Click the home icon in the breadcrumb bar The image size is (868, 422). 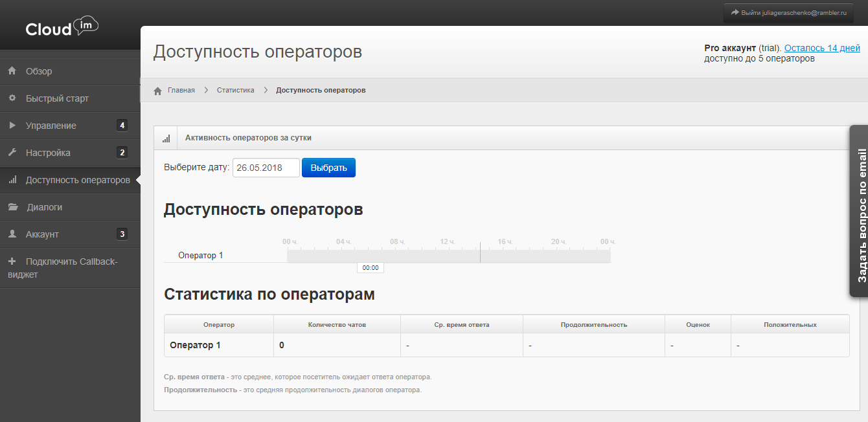(157, 90)
